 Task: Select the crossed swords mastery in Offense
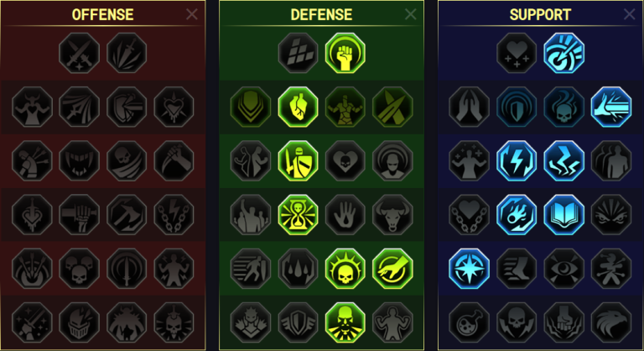click(80, 53)
